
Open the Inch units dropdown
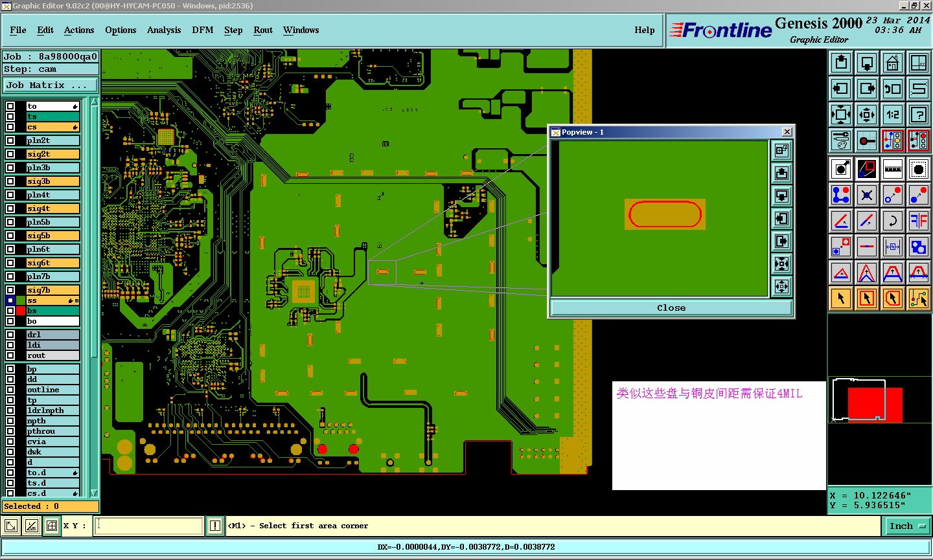pos(906,526)
